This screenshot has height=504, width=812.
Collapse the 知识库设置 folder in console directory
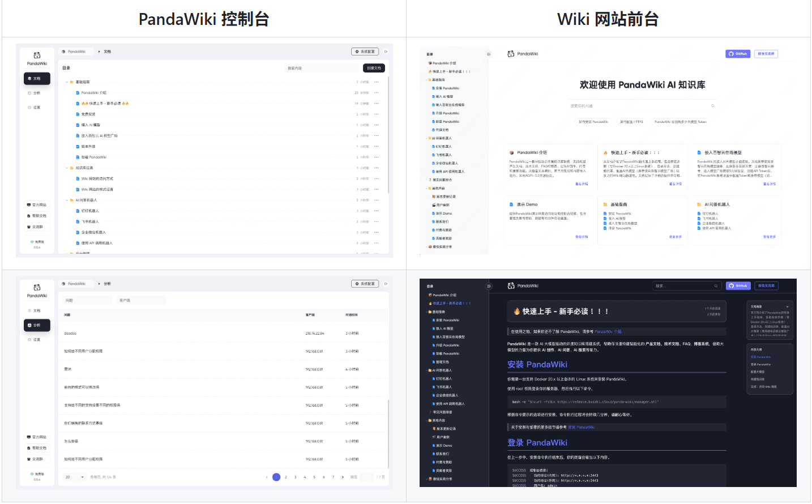[x=66, y=168]
